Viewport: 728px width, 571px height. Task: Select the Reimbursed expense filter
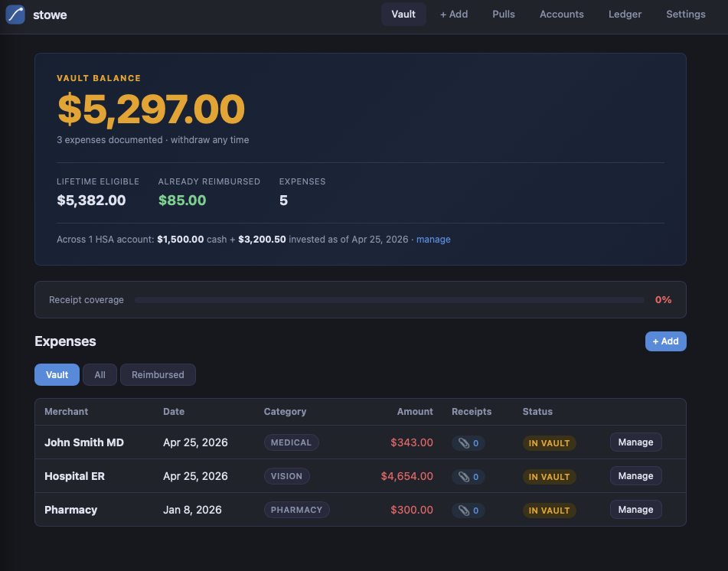click(x=158, y=374)
